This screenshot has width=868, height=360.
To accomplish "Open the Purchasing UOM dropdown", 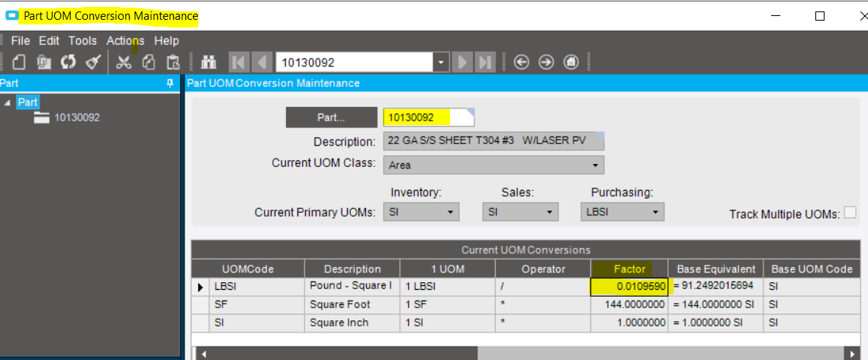I will (655, 212).
